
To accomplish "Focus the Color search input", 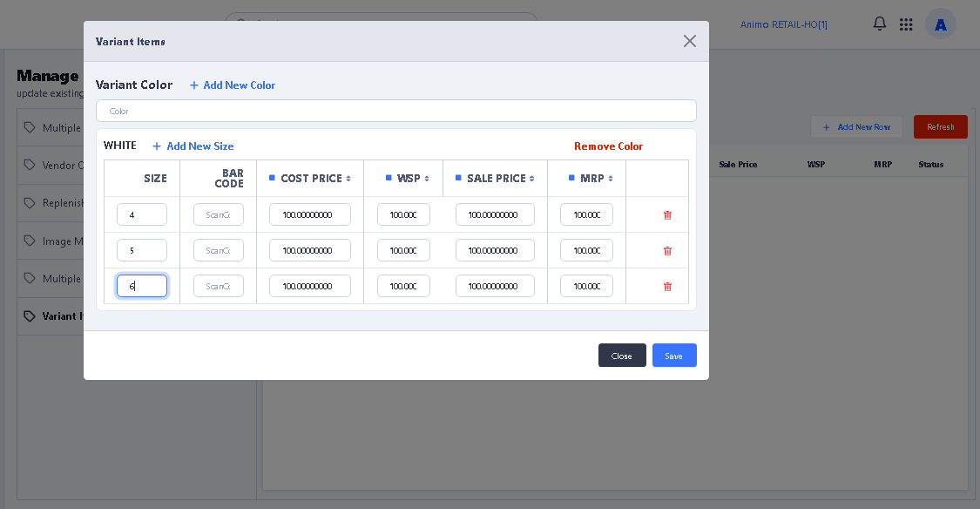I will click(x=396, y=112).
